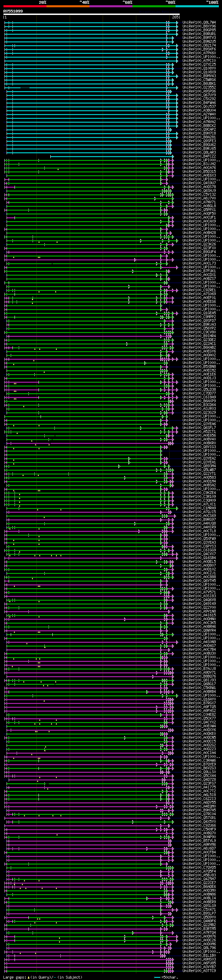
Task: Select the UniRef100_Q5XFW9 label
Action: pos(199,539)
